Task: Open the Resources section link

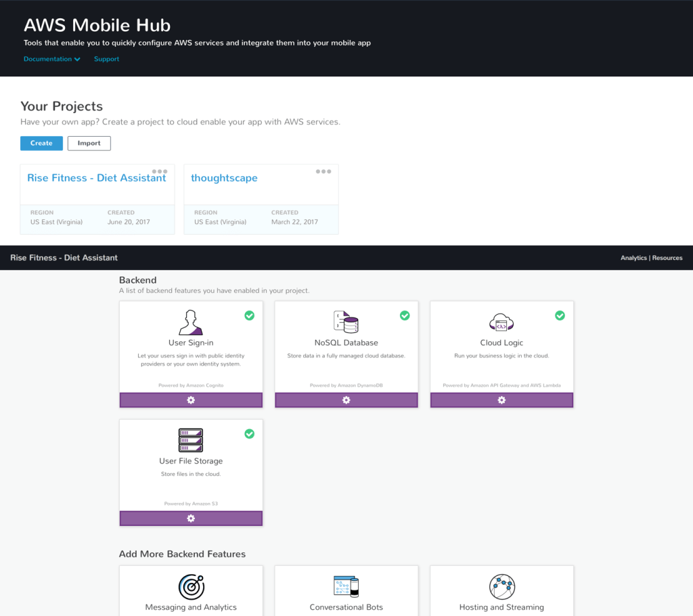Action: click(667, 258)
